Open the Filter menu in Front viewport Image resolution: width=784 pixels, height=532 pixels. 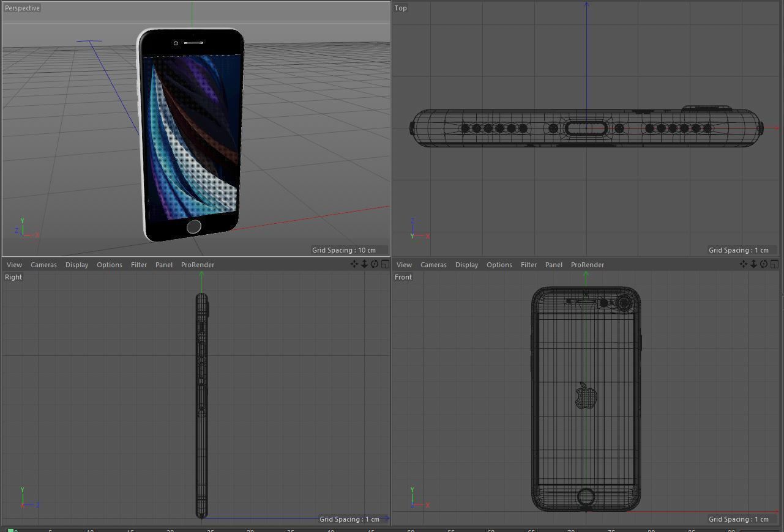click(x=529, y=265)
